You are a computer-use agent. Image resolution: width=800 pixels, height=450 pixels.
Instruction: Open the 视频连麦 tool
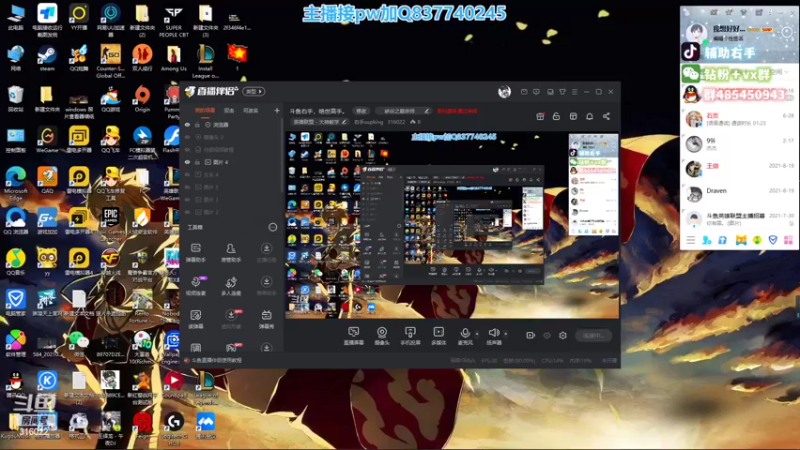click(x=195, y=286)
